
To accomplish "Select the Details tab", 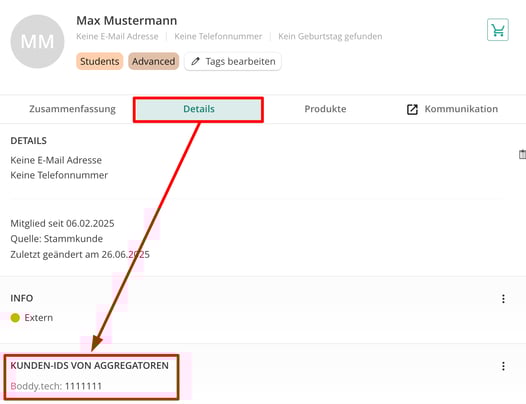I will [x=199, y=109].
